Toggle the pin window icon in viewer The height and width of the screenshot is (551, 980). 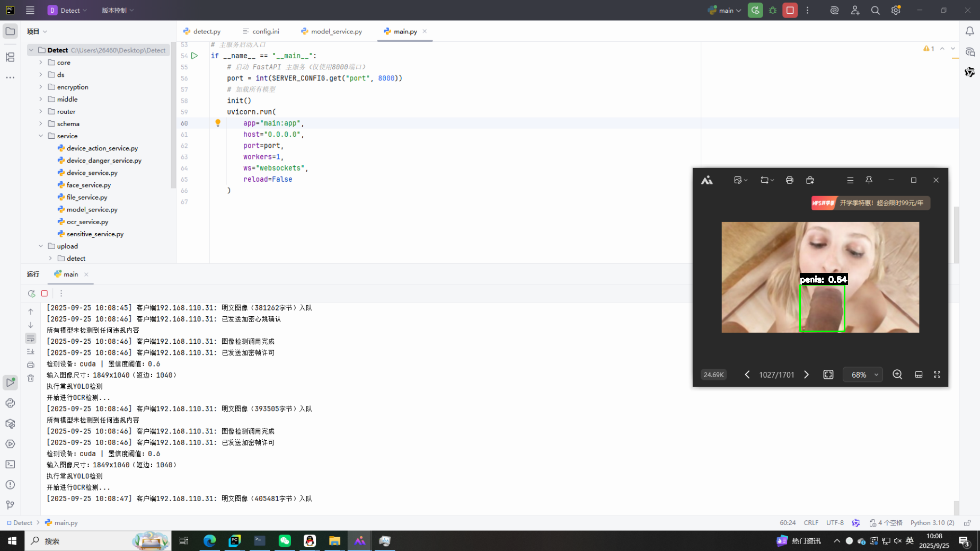(x=869, y=180)
